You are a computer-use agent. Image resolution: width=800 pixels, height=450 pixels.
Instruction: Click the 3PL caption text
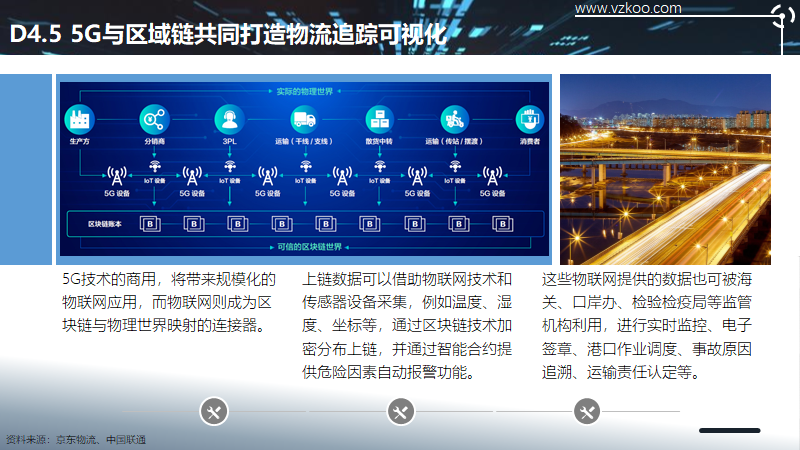pyautogui.click(x=230, y=141)
